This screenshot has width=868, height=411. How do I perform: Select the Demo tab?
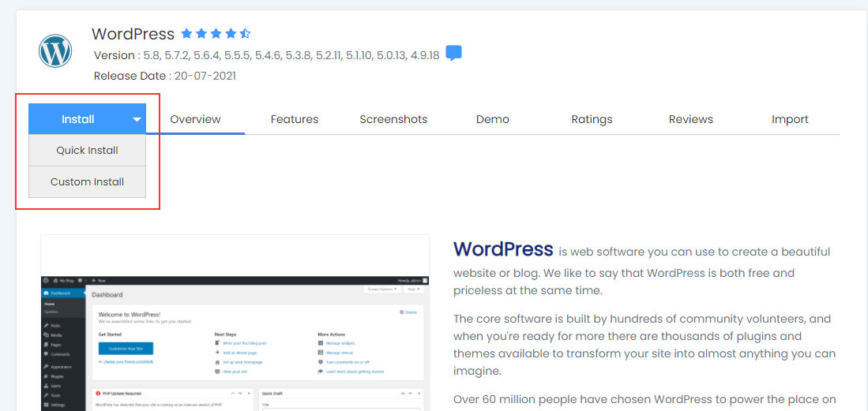pyautogui.click(x=493, y=119)
